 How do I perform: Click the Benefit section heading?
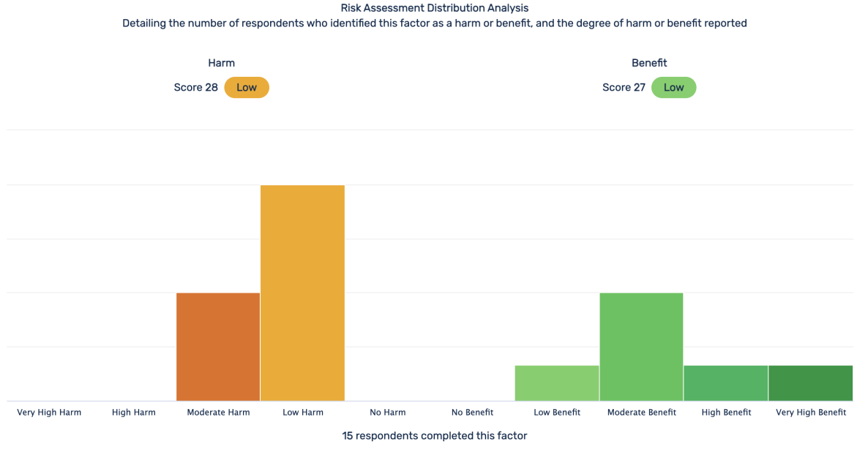coord(649,63)
